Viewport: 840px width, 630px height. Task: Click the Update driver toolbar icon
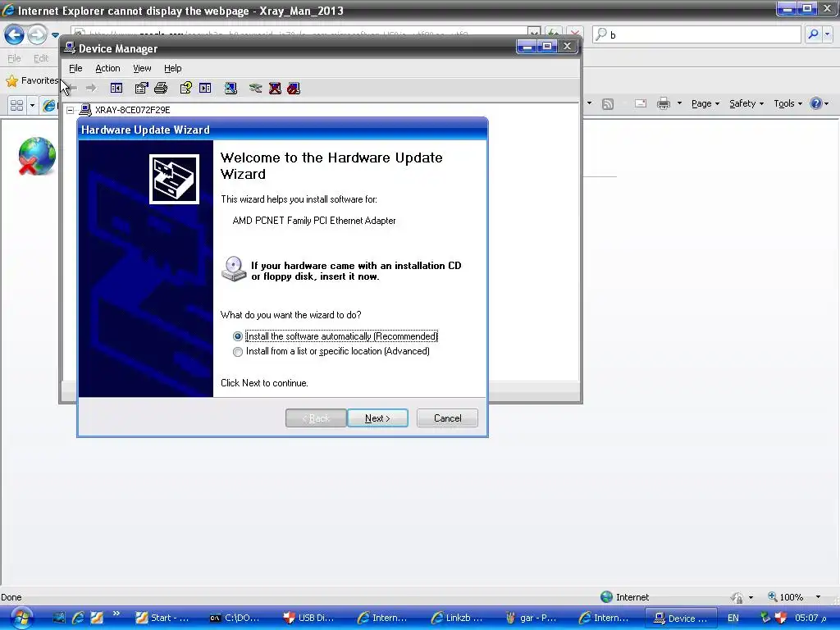(x=256, y=88)
